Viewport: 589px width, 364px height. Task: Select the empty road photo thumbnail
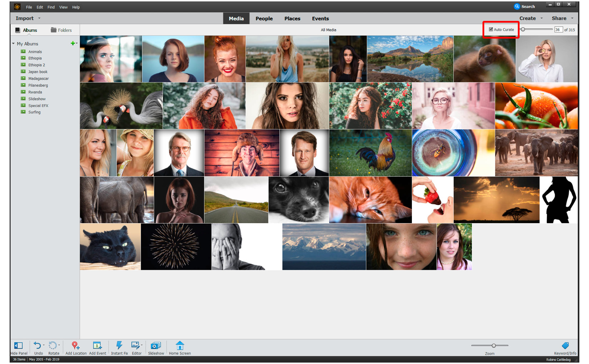click(x=236, y=200)
